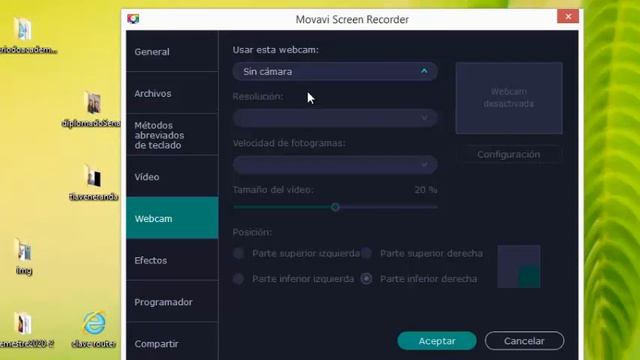Open the Sin cámara webcam dropdown
Image resolution: width=640 pixels, height=360 pixels.
point(335,71)
